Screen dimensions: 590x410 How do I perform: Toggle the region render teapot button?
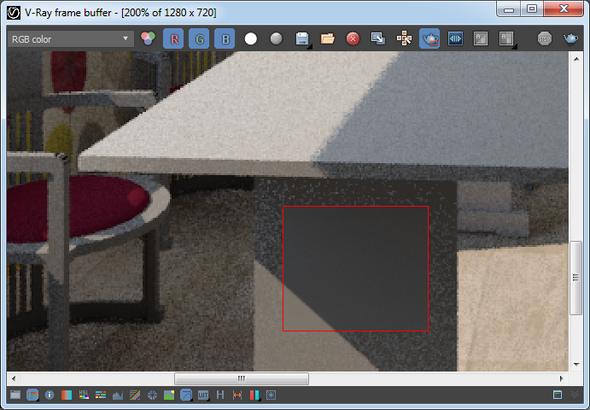point(429,39)
